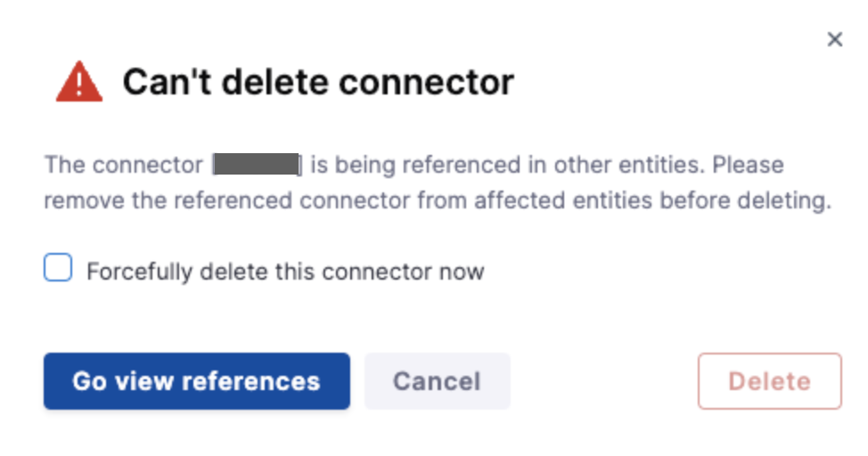This screenshot has height=456, width=868.
Task: Click the 'Can't delete connector' heading
Action: pos(318,83)
